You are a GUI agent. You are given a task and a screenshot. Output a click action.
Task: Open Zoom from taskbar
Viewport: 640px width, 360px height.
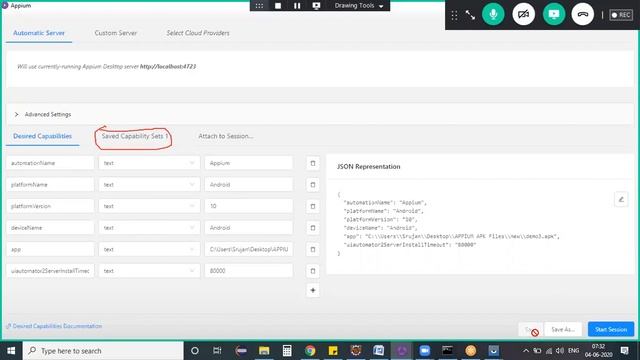(x=424, y=351)
